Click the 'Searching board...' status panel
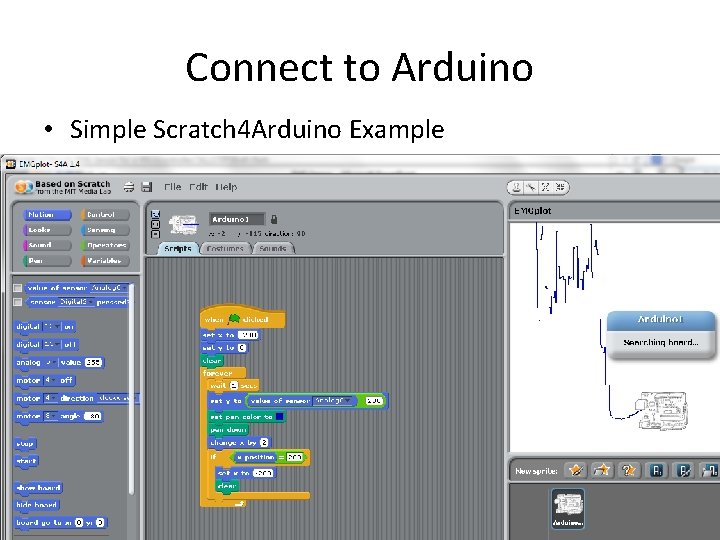720x540 pixels. click(x=661, y=343)
